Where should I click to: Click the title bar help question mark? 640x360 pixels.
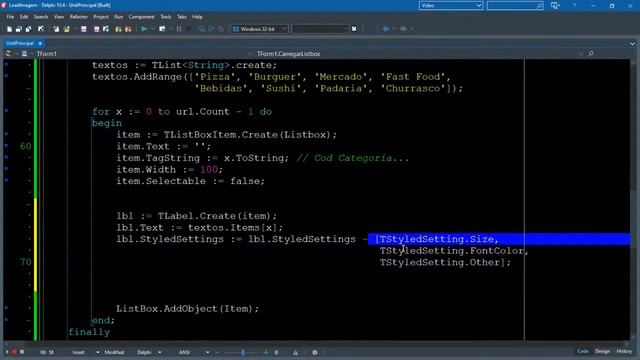pos(575,6)
